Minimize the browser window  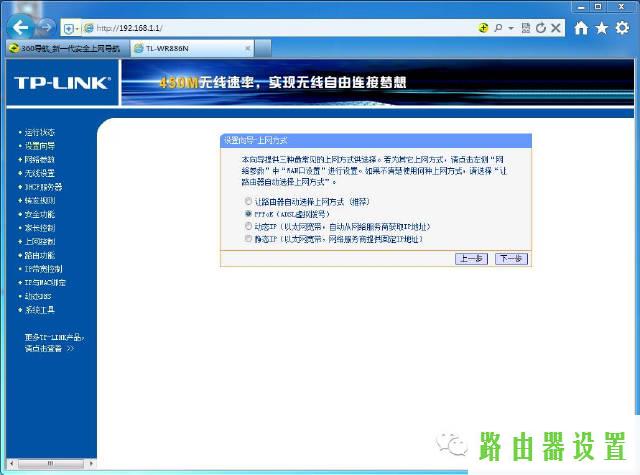581,7
